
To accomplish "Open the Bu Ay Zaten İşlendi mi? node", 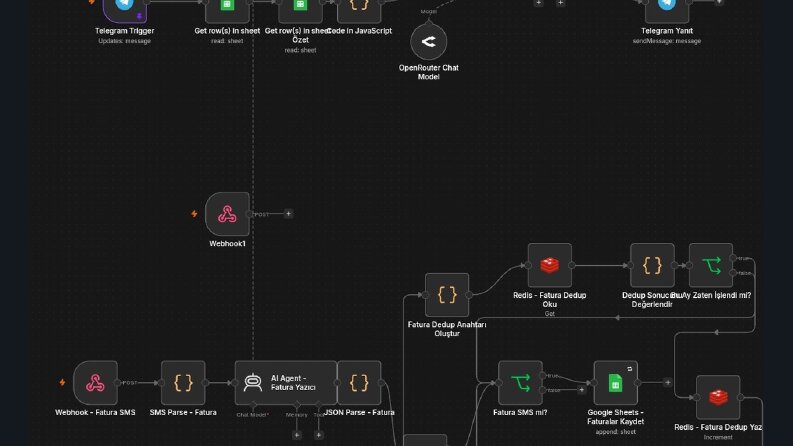I will coord(711,265).
